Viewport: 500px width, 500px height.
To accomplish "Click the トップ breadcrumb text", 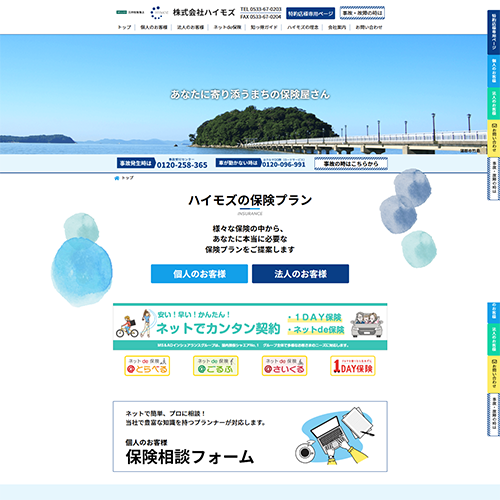I will click(128, 178).
